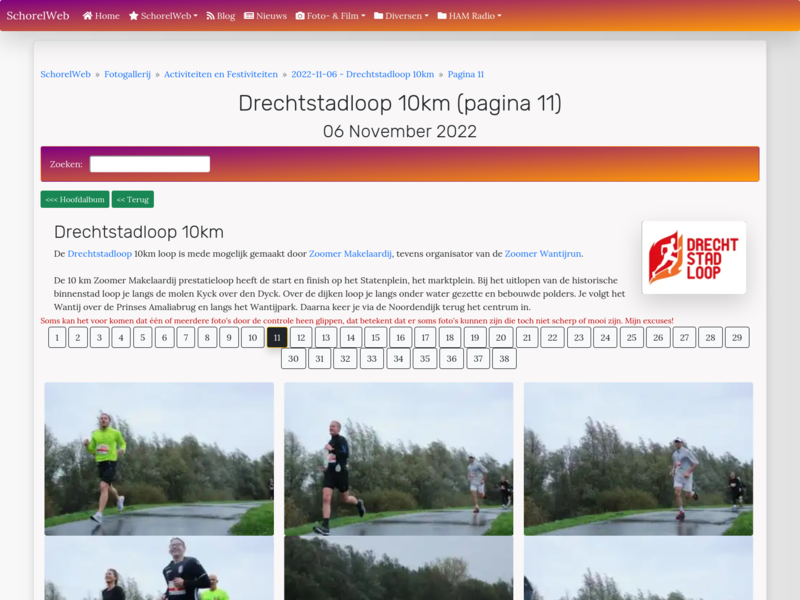Open photo of runner in black outfit

[x=398, y=459]
